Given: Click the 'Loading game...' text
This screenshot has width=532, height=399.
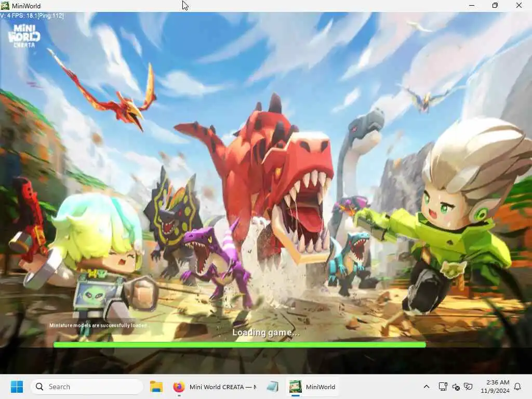Looking at the screenshot, I should click(x=265, y=332).
